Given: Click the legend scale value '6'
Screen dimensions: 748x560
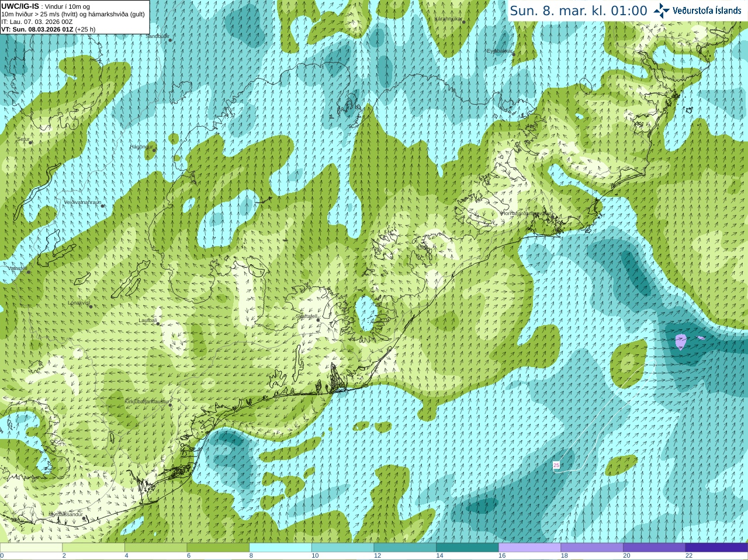Looking at the screenshot, I should tap(189, 556).
